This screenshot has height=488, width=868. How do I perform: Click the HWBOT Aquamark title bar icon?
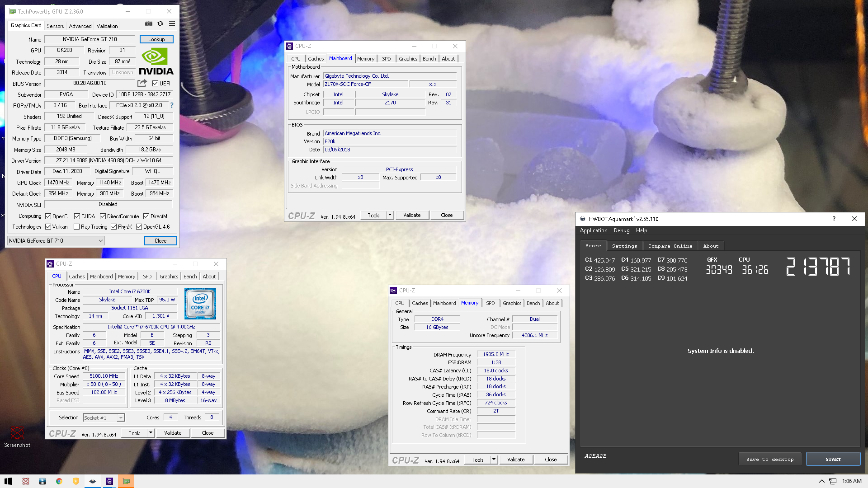point(583,219)
